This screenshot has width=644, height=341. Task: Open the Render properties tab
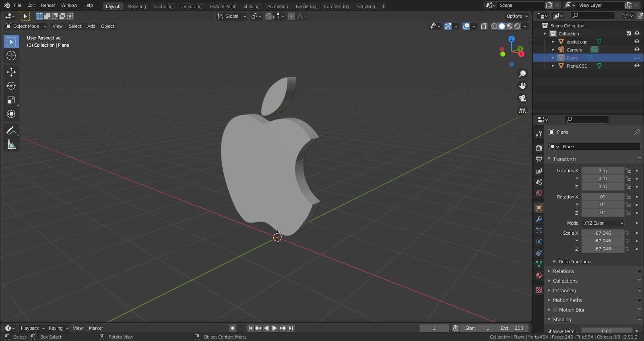(539, 148)
